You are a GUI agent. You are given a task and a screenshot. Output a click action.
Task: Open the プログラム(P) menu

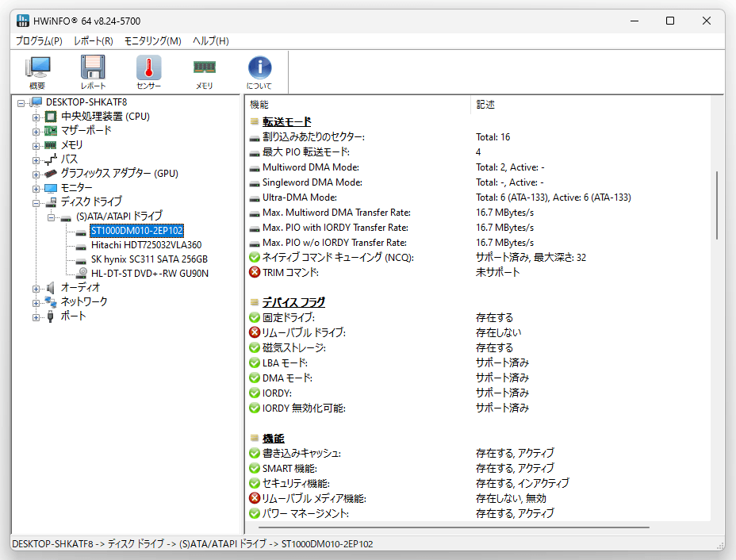(x=39, y=40)
